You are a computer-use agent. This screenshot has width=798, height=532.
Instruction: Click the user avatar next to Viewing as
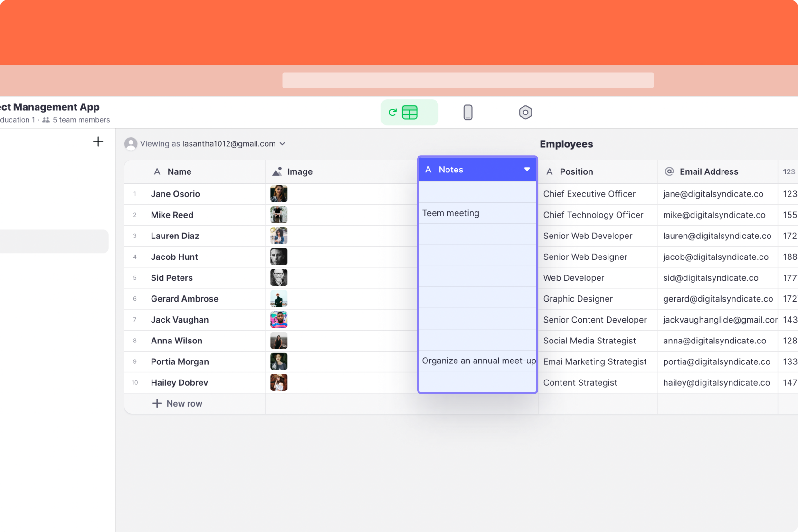pos(131,143)
